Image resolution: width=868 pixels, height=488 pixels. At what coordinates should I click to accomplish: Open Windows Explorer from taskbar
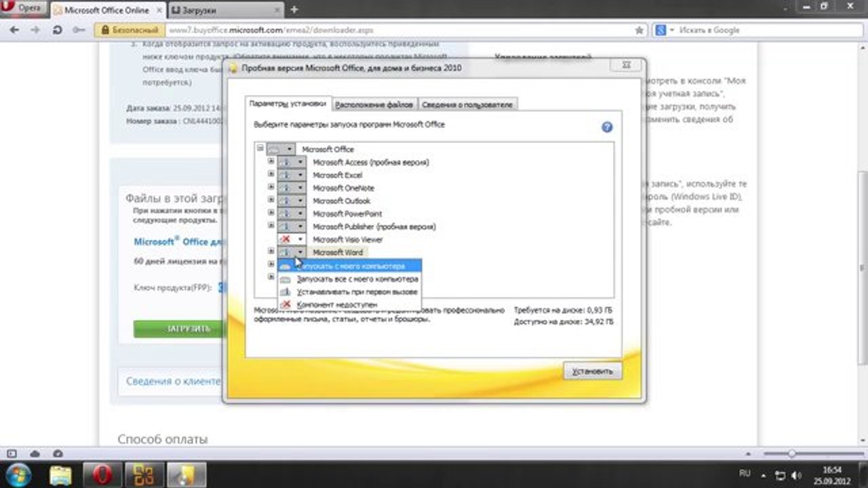click(x=61, y=474)
